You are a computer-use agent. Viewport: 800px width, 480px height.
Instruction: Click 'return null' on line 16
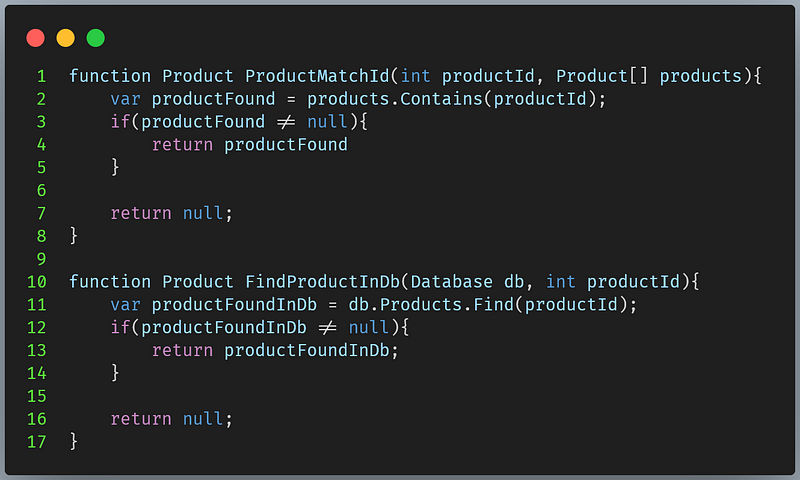(x=167, y=419)
